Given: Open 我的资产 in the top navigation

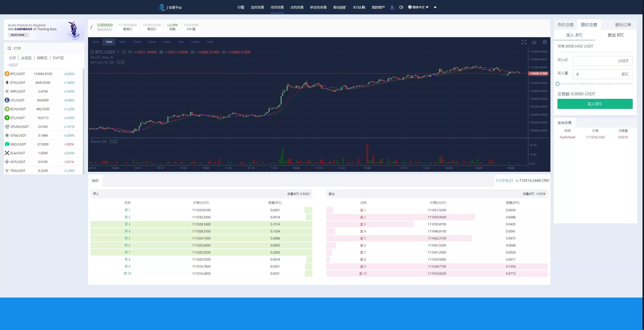Looking at the screenshot, I should tap(379, 7).
